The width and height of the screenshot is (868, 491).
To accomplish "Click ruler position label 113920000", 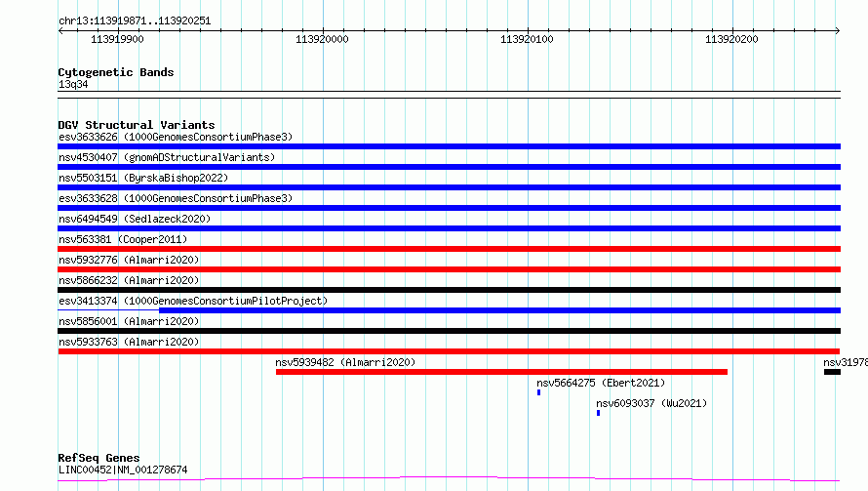I will pyautogui.click(x=322, y=39).
